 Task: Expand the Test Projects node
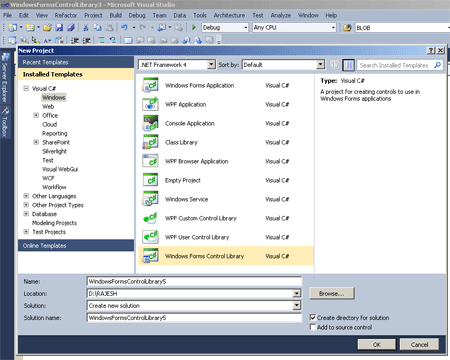[x=26, y=232]
